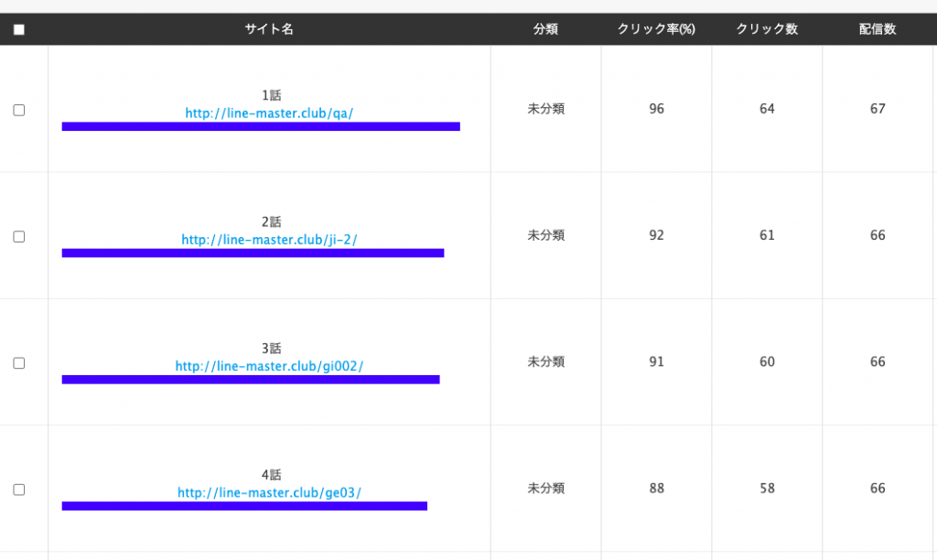Image resolution: width=937 pixels, height=560 pixels.
Task: Click 未分類 in the 3話 row
Action: tap(545, 361)
